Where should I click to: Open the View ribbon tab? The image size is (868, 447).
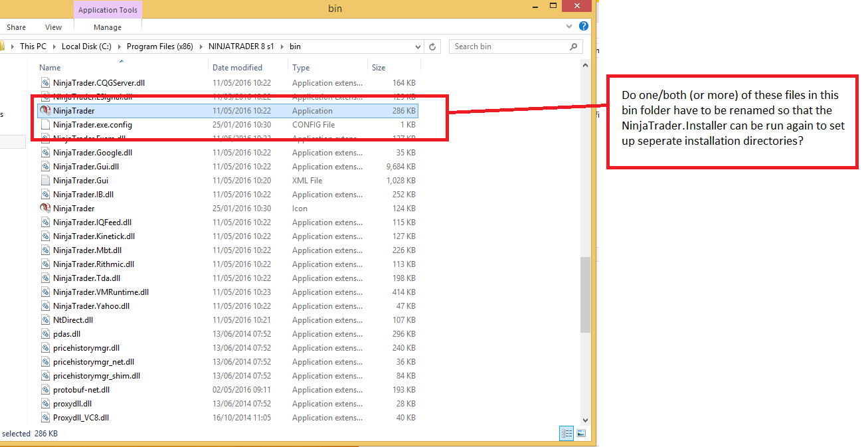(x=53, y=27)
